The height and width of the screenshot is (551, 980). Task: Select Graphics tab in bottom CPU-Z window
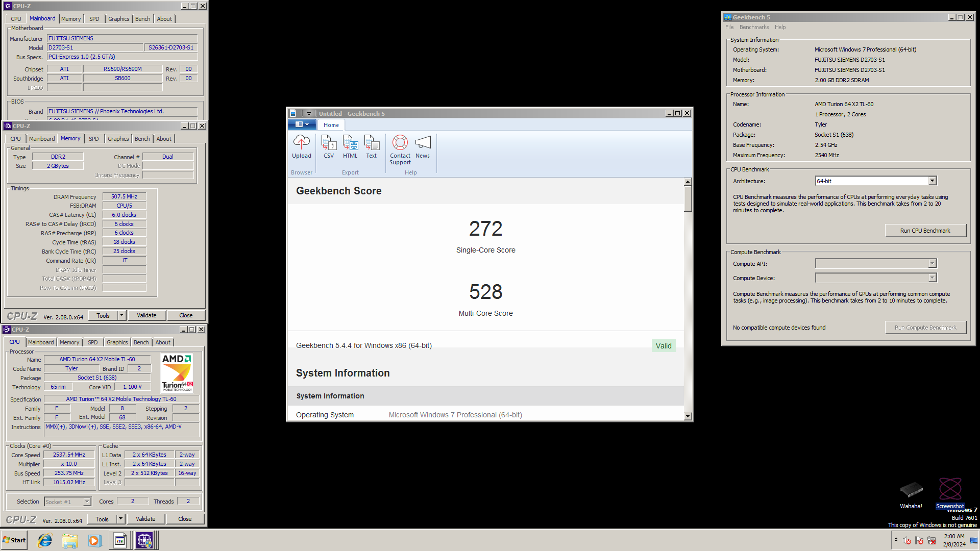pyautogui.click(x=117, y=342)
